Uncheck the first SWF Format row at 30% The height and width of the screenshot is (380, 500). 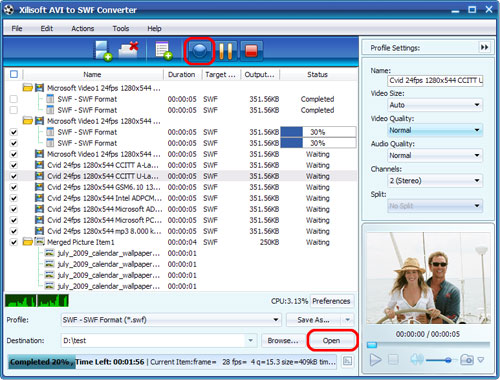14,132
